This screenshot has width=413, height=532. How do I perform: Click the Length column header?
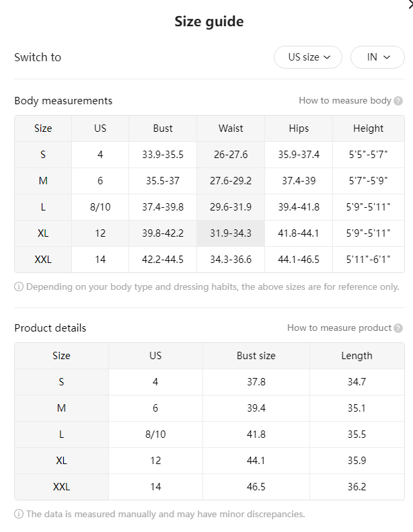pyautogui.click(x=357, y=356)
